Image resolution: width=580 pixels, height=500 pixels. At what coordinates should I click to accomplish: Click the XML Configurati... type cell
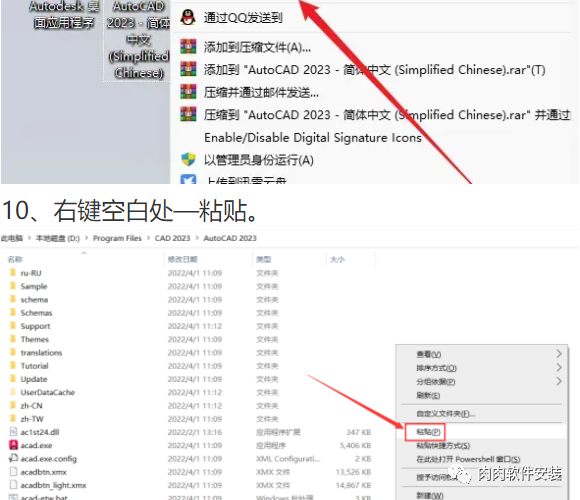pyautogui.click(x=288, y=459)
